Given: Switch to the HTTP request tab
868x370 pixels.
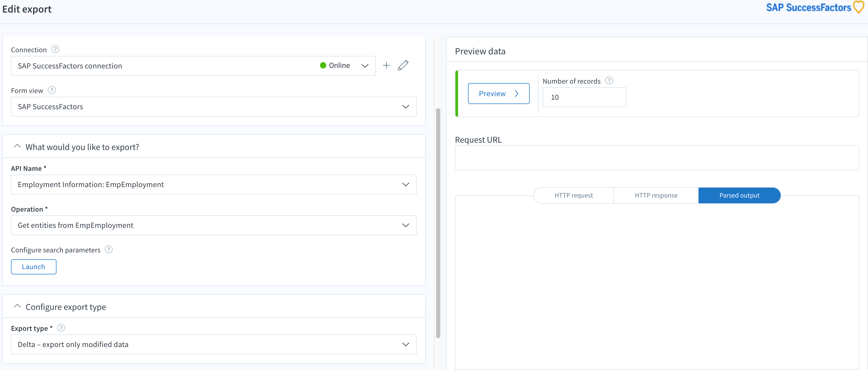Looking at the screenshot, I should 574,196.
